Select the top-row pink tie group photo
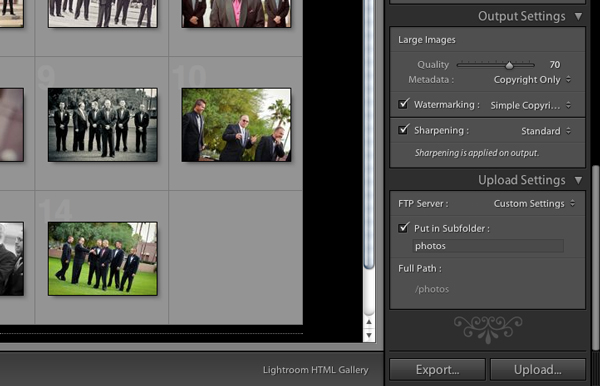Image resolution: width=600 pixels, height=386 pixels. pyautogui.click(x=236, y=13)
